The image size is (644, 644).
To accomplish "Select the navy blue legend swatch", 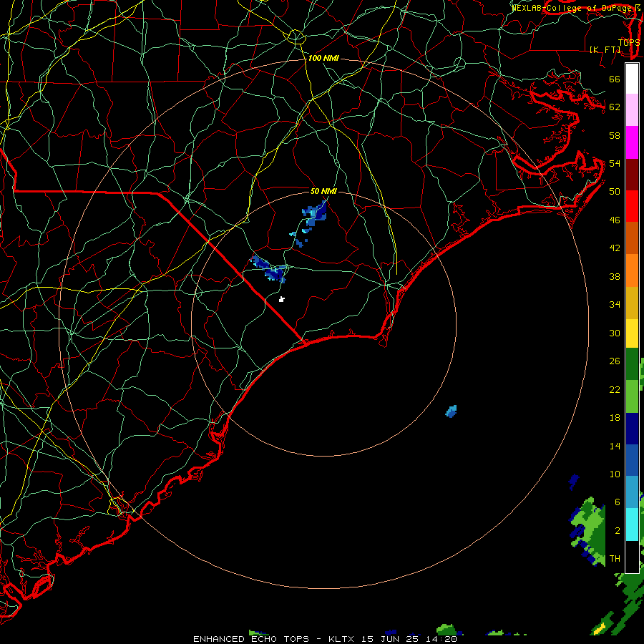I will coord(632,429).
